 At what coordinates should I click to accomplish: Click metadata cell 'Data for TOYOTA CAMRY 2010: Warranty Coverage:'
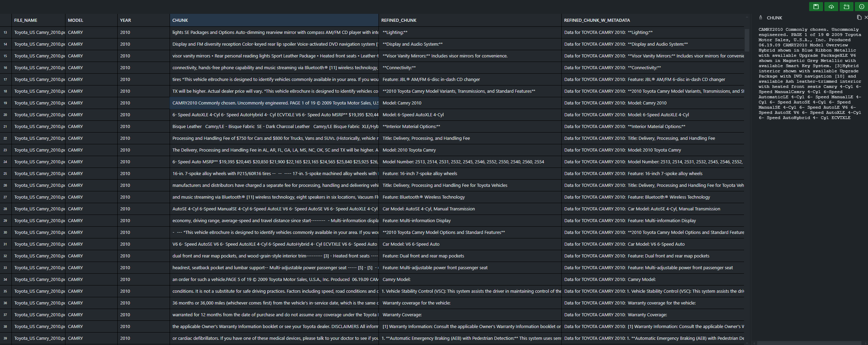653,315
